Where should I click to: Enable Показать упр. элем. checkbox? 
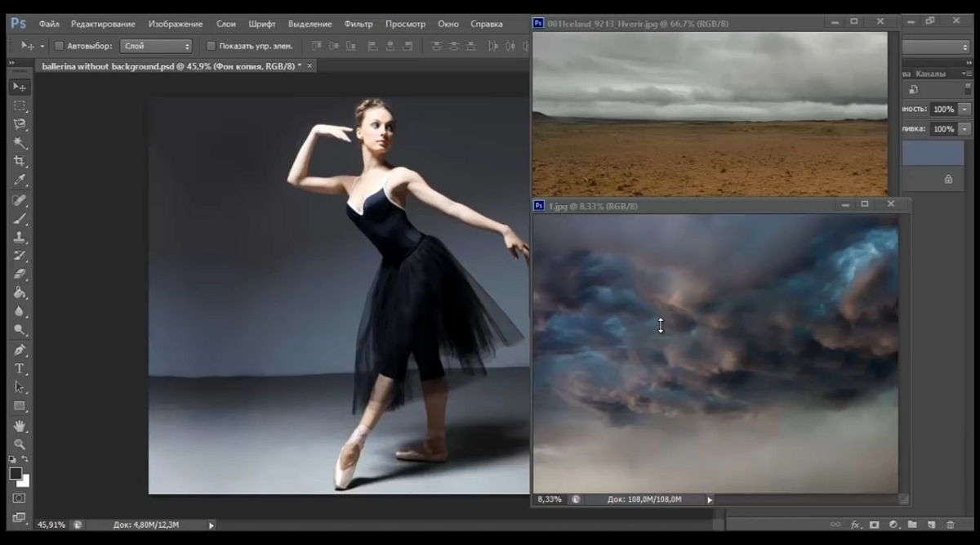211,46
